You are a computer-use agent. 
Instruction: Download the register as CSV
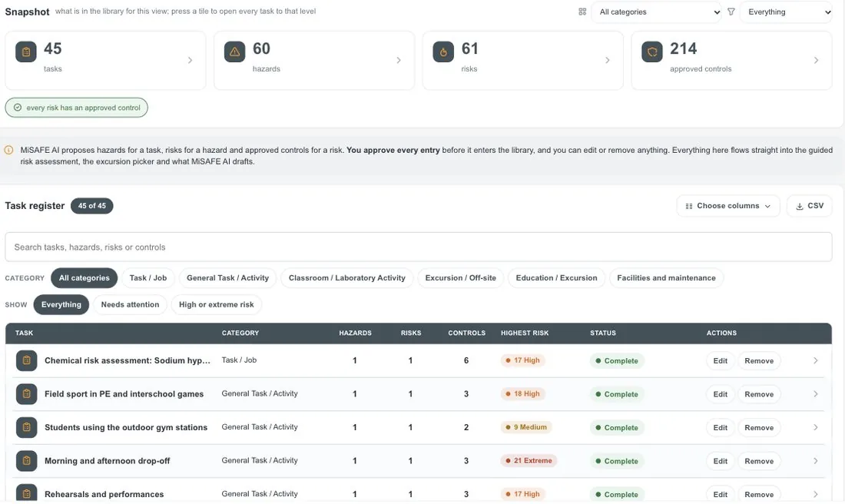[x=810, y=206]
